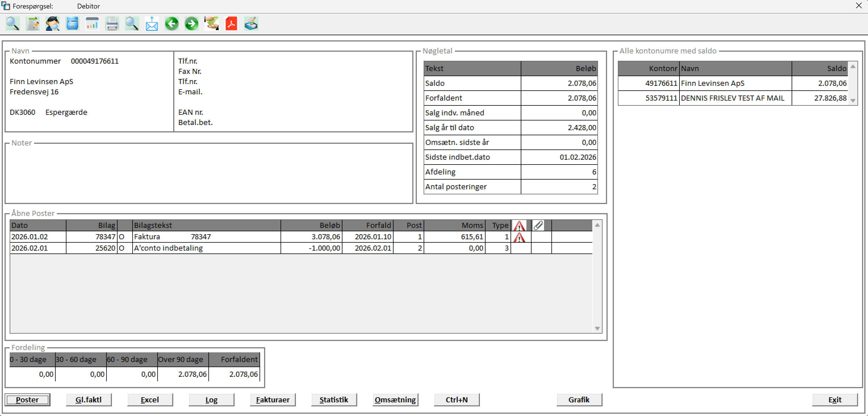The height and width of the screenshot is (416, 868).
Task: Click account number 000049176611
Action: (x=95, y=61)
